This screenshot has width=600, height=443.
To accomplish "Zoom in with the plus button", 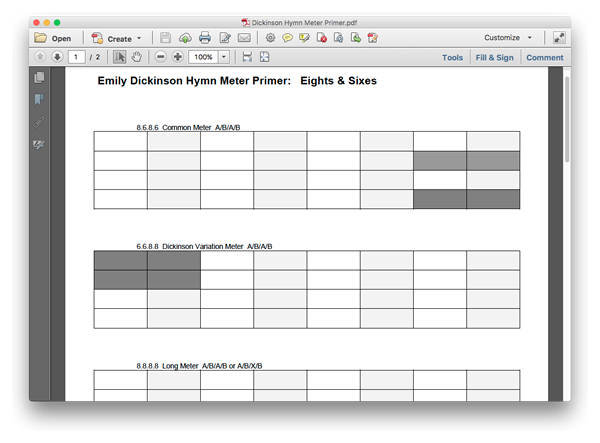I will [178, 57].
